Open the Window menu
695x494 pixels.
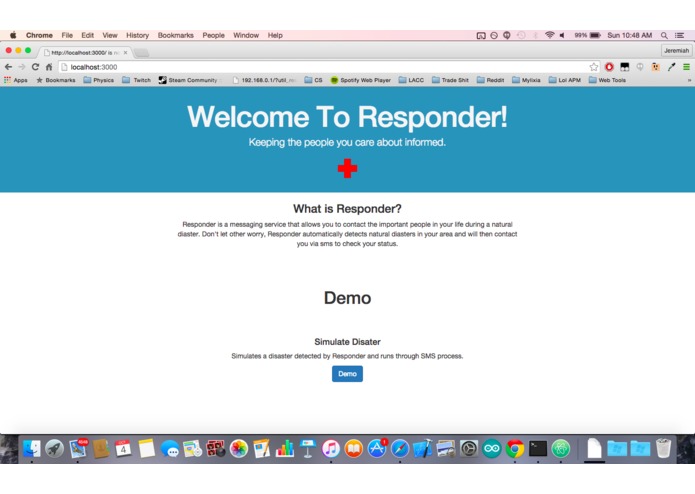click(x=246, y=35)
